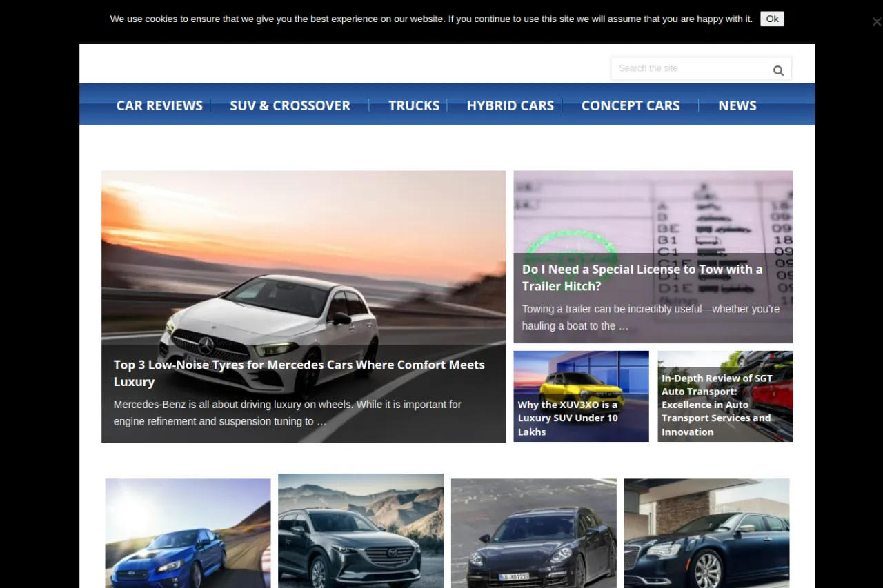This screenshot has height=588, width=883.
Task: Click the search magnifier icon
Action: (778, 70)
